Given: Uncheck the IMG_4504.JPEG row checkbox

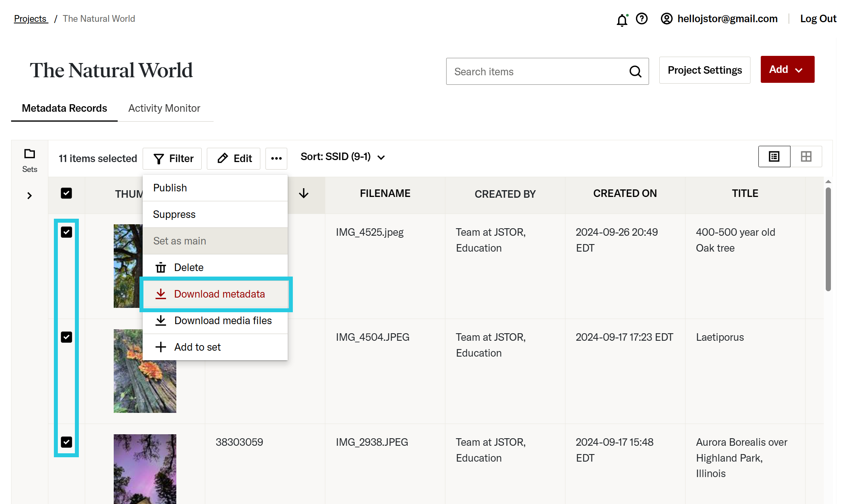Looking at the screenshot, I should pos(66,337).
